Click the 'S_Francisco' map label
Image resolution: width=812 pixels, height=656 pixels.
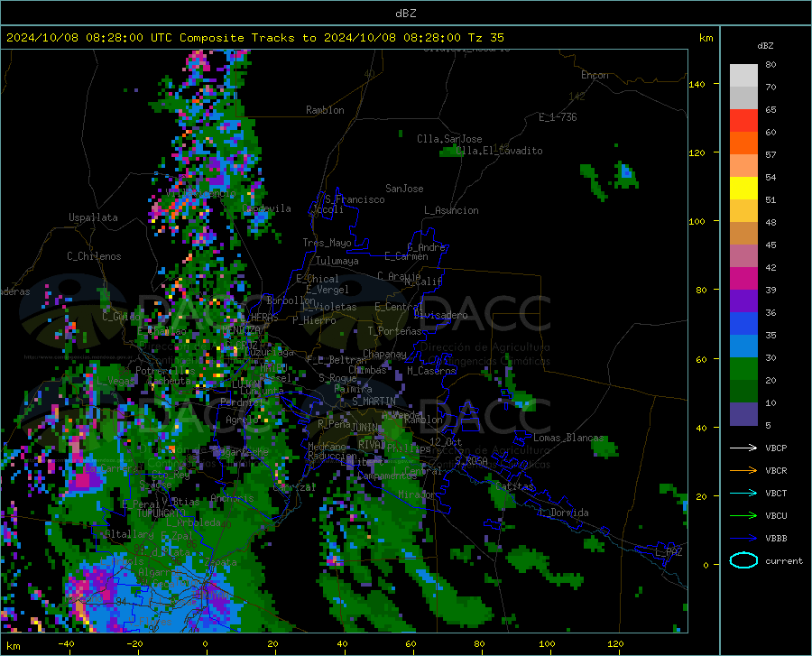(x=355, y=199)
